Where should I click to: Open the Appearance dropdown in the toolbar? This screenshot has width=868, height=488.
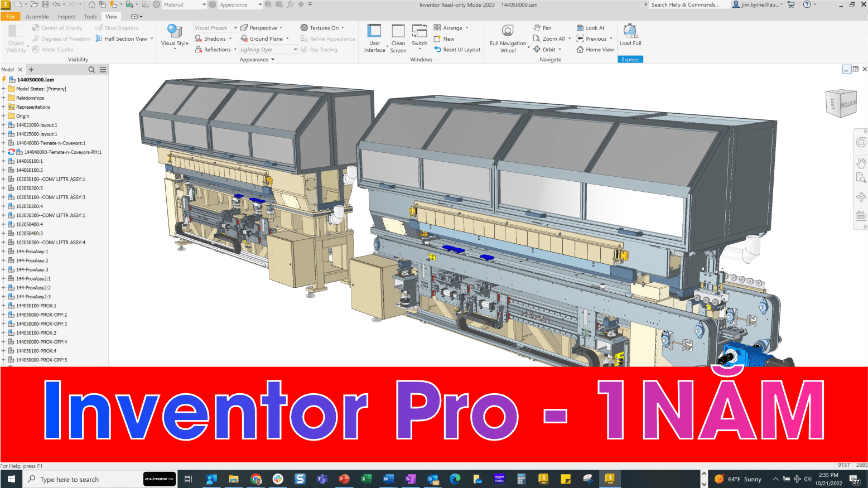(x=240, y=4)
